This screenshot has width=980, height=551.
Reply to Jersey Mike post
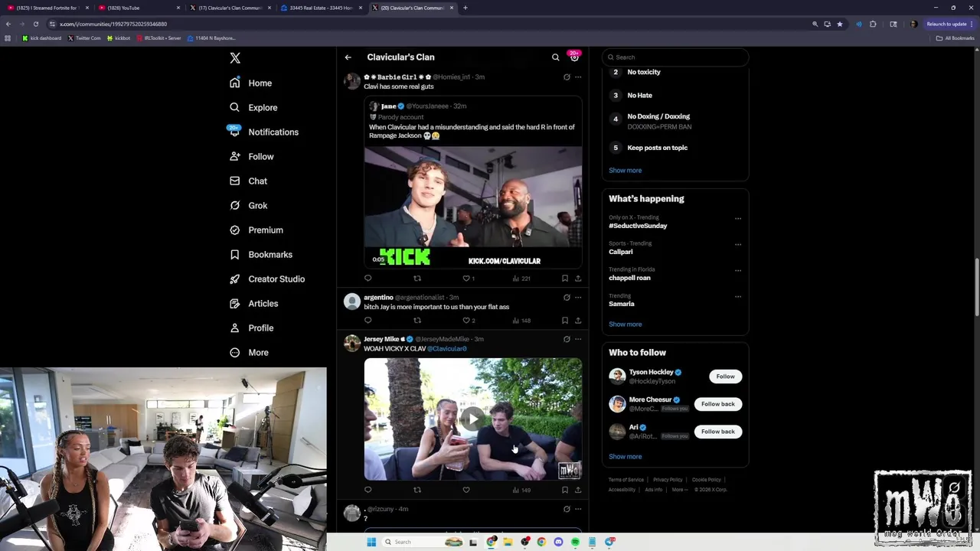coord(367,490)
